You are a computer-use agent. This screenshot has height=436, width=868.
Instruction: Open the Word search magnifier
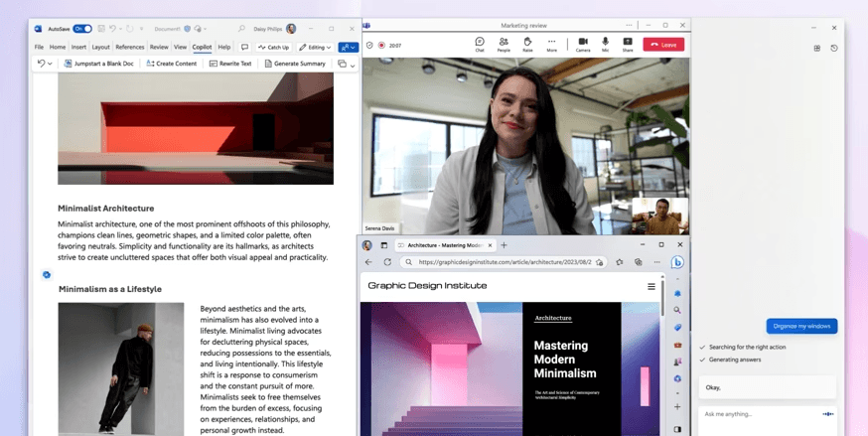(x=241, y=29)
